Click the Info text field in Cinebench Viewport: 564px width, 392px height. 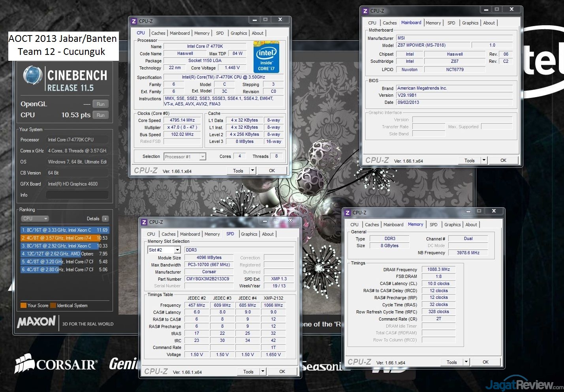[x=77, y=195]
